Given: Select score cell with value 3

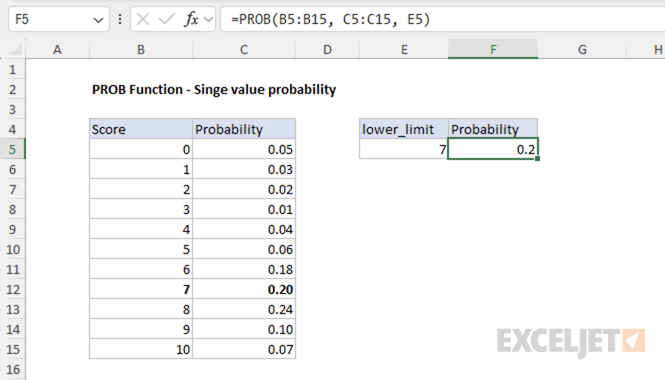Looking at the screenshot, I should tap(141, 209).
